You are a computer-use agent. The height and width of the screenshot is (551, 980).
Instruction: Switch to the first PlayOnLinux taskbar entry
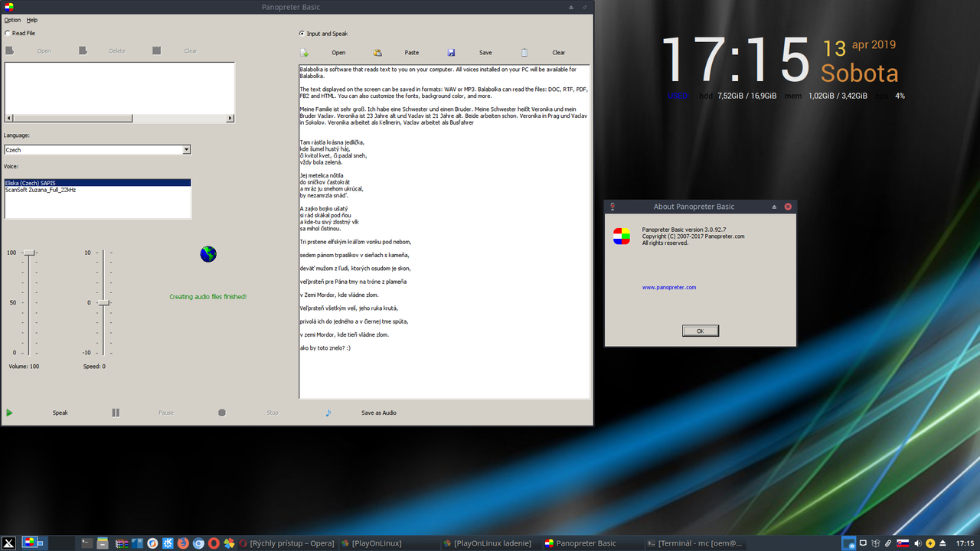[389, 543]
